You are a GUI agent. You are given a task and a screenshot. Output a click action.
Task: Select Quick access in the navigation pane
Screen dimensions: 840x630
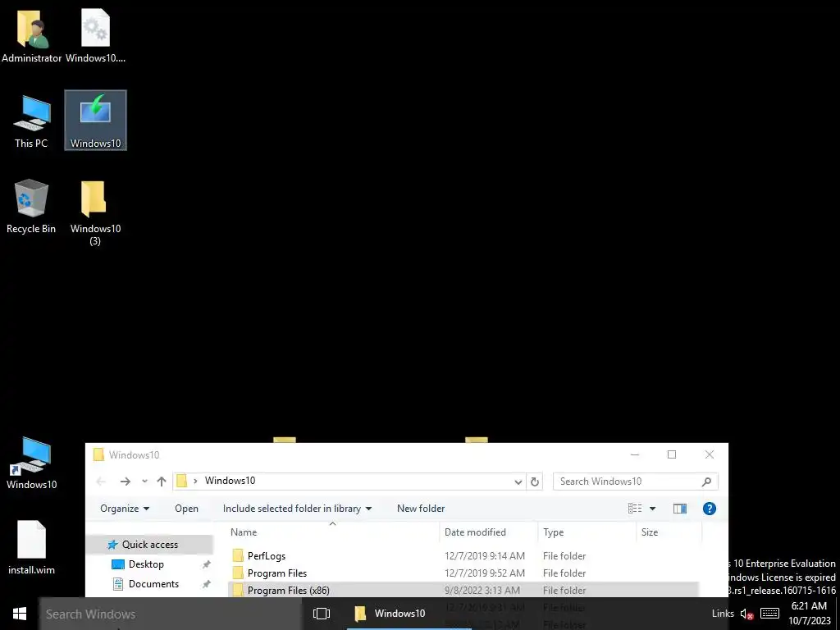pyautogui.click(x=149, y=545)
